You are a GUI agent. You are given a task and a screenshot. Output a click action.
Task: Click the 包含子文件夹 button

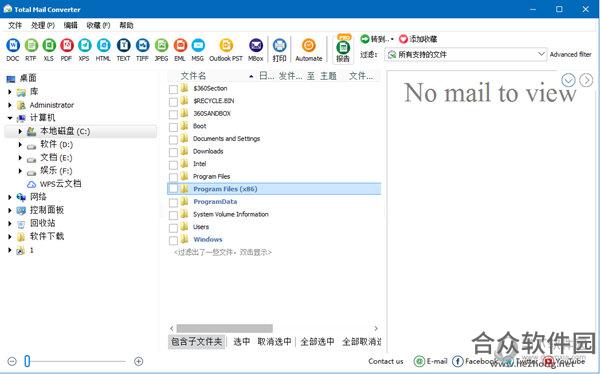point(197,341)
